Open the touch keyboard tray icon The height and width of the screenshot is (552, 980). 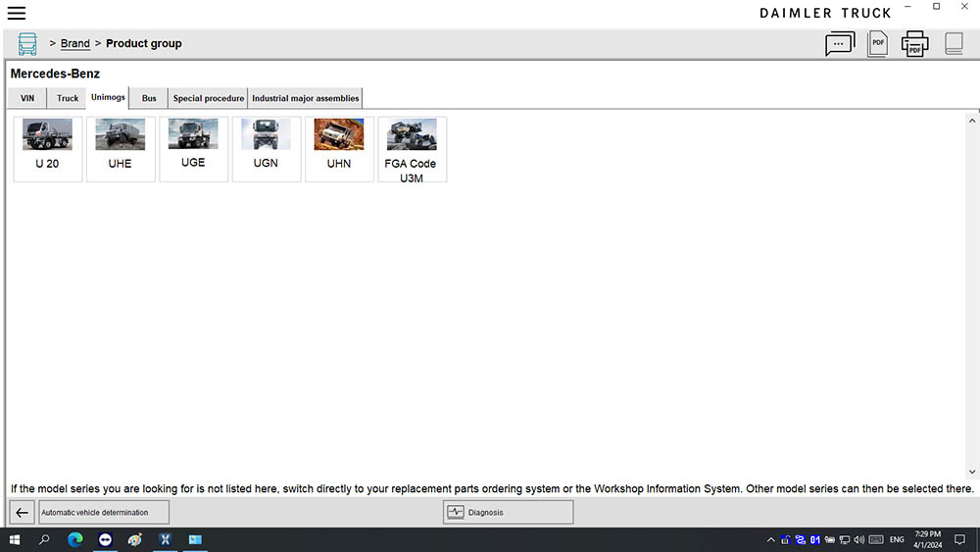click(x=876, y=540)
